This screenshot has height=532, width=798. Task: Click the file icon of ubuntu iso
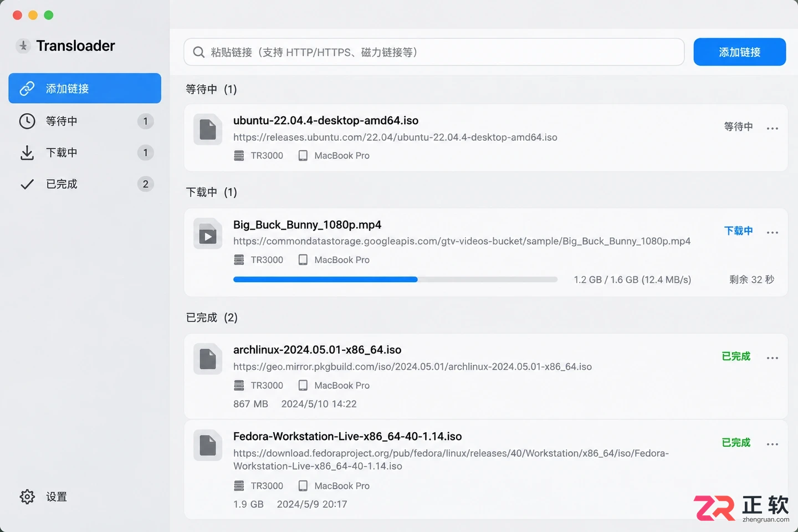tap(208, 130)
